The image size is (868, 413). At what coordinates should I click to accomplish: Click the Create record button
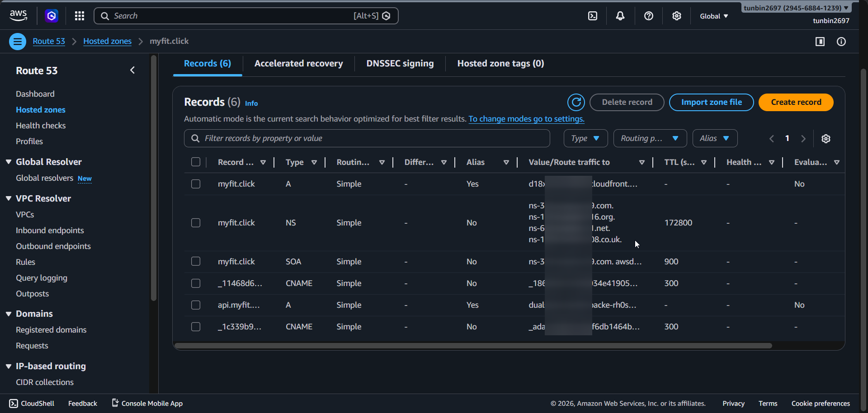pyautogui.click(x=796, y=102)
